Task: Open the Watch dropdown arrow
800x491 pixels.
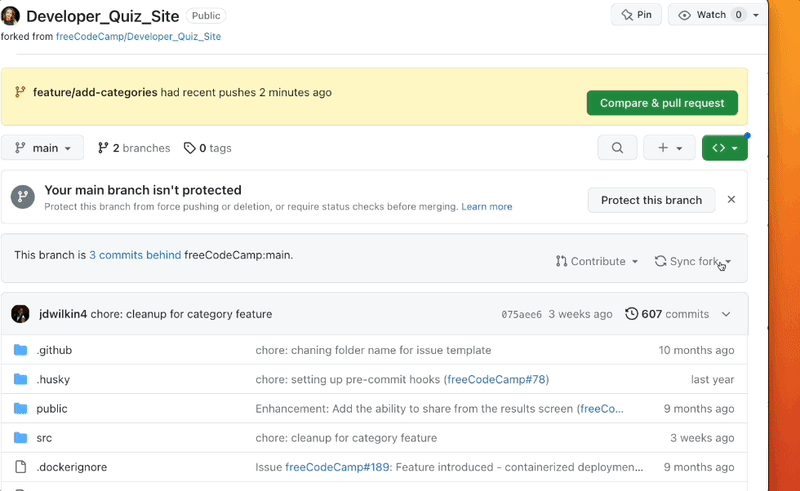Action: (x=756, y=15)
